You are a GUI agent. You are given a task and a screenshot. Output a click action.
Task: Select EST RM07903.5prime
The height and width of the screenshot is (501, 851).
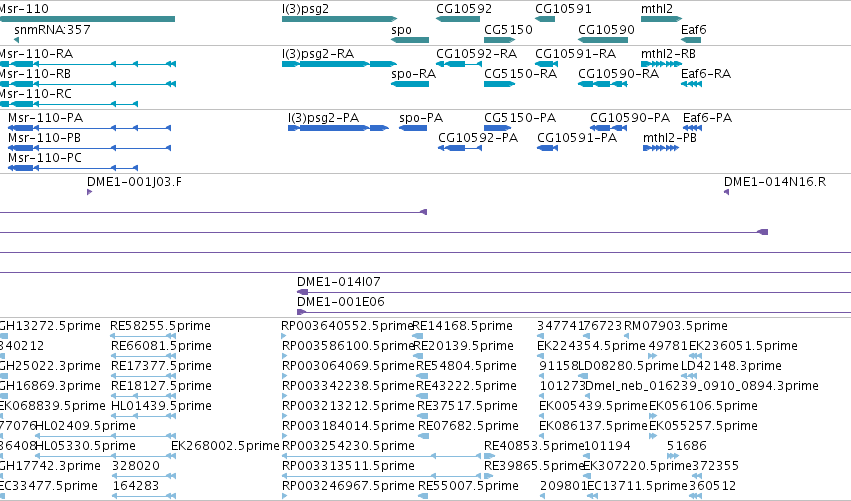tap(676, 326)
